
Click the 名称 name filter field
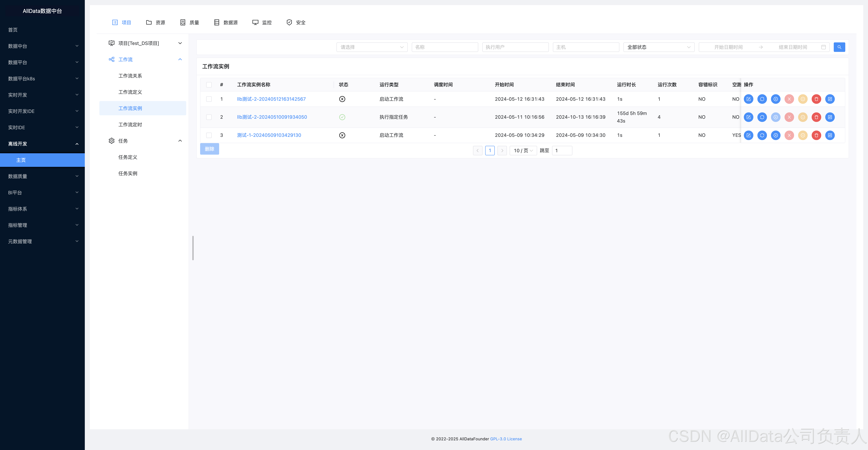(x=445, y=47)
